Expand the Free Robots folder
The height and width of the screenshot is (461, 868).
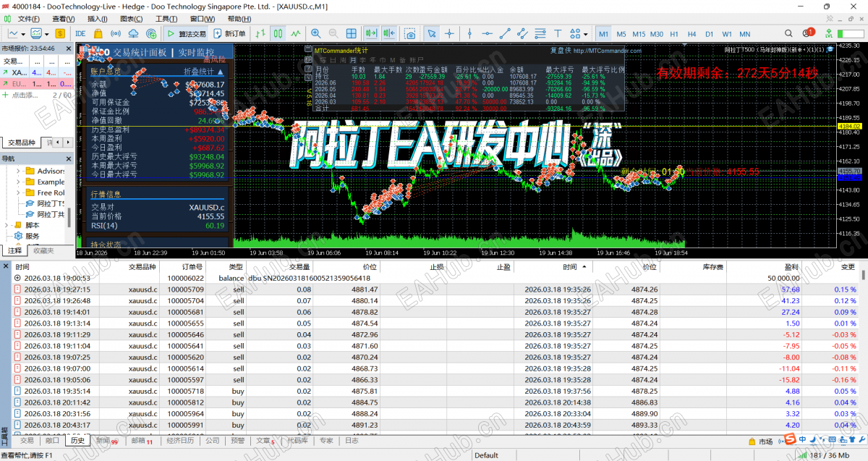click(x=18, y=193)
